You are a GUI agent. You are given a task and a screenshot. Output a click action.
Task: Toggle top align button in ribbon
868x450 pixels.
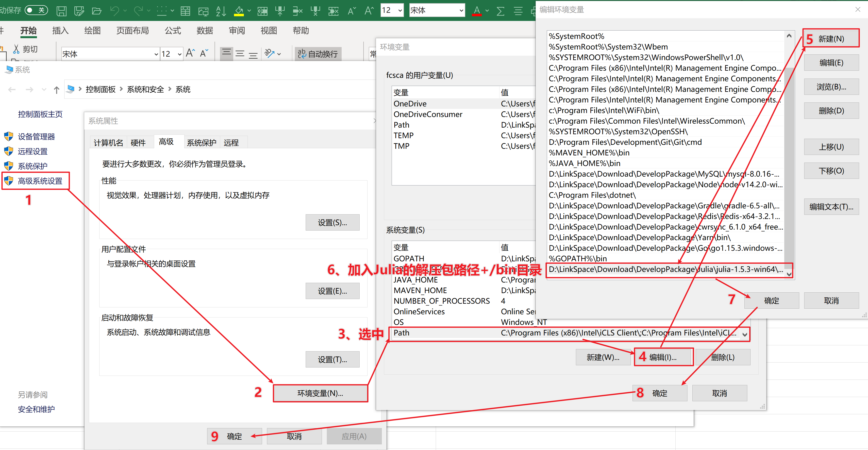[x=226, y=53]
